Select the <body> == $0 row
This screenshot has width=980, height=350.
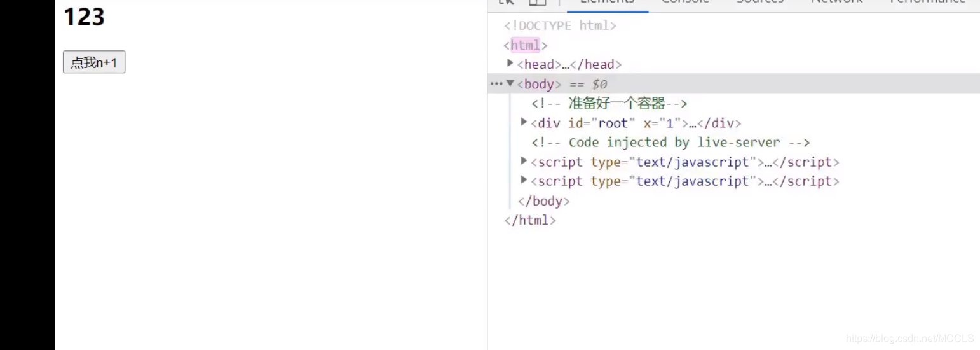733,83
